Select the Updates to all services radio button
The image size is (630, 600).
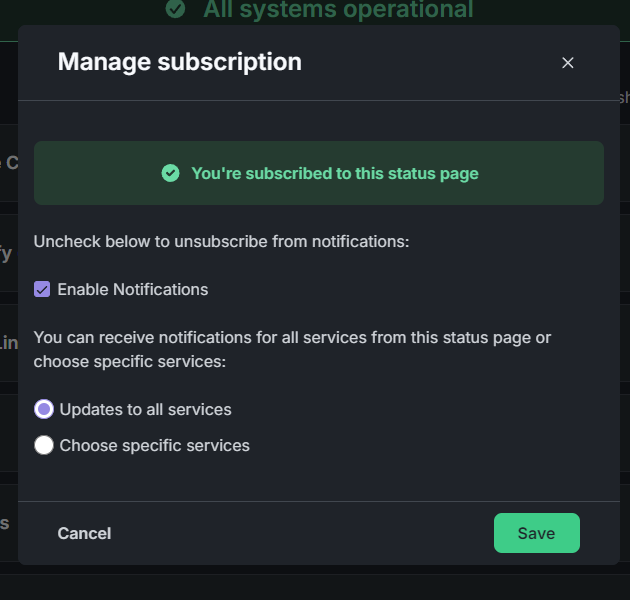click(44, 410)
